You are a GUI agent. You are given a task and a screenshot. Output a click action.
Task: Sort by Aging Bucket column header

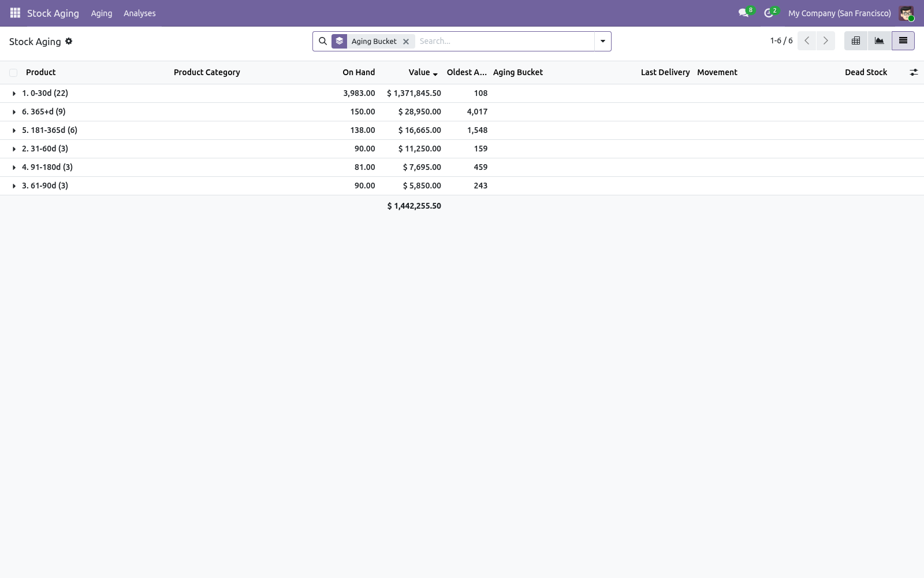tap(518, 72)
